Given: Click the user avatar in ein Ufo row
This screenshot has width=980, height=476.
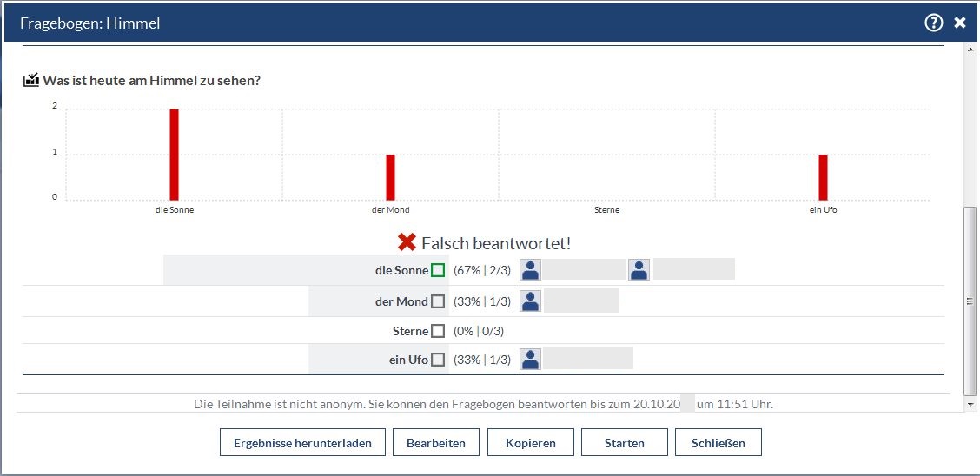Looking at the screenshot, I should click(x=530, y=359).
